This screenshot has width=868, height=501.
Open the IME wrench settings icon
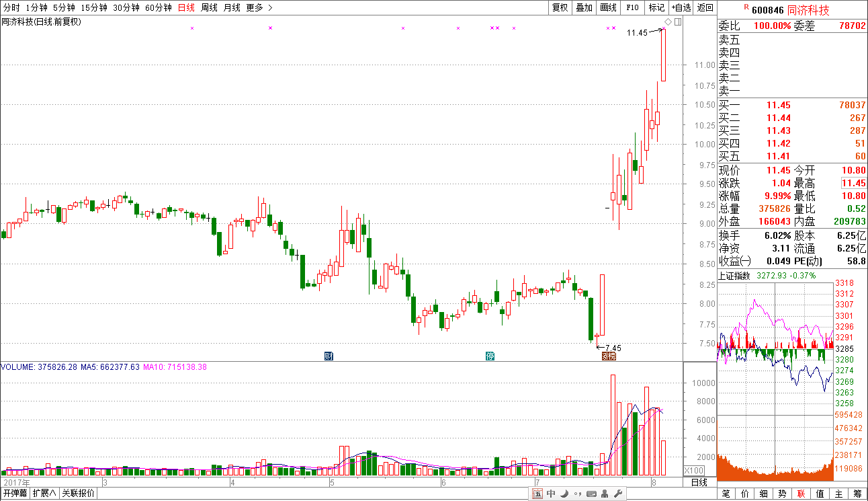pyautogui.click(x=618, y=494)
